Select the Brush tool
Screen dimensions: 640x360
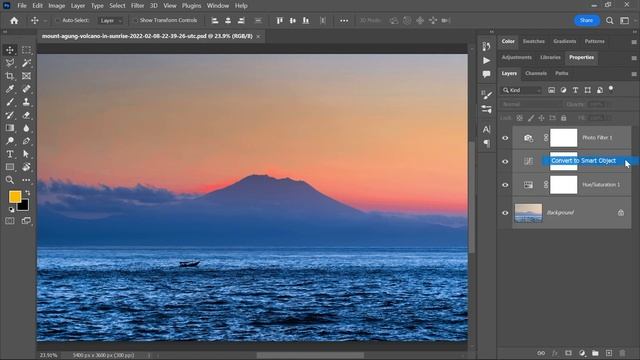(10, 102)
